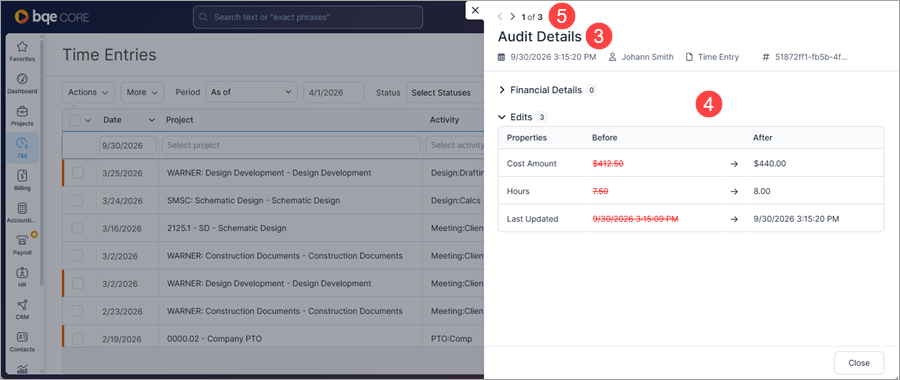This screenshot has width=900, height=380.
Task: Click the search text box
Action: 308,17
